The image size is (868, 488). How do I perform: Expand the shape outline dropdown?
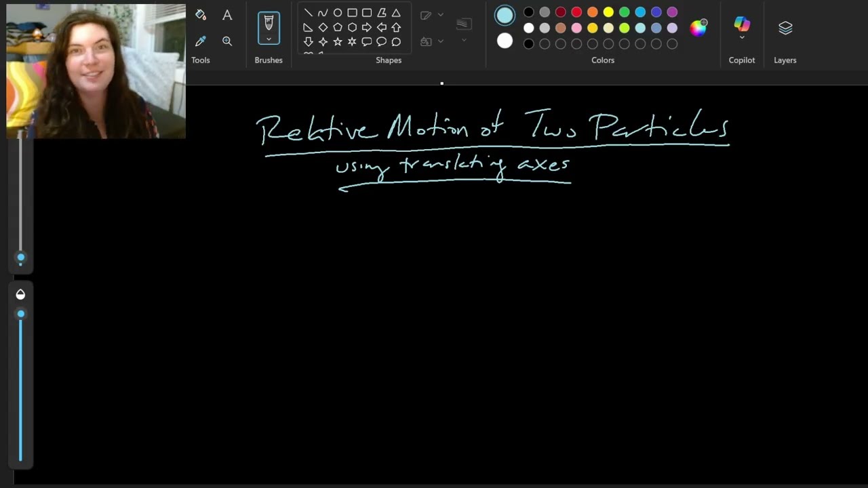(441, 15)
